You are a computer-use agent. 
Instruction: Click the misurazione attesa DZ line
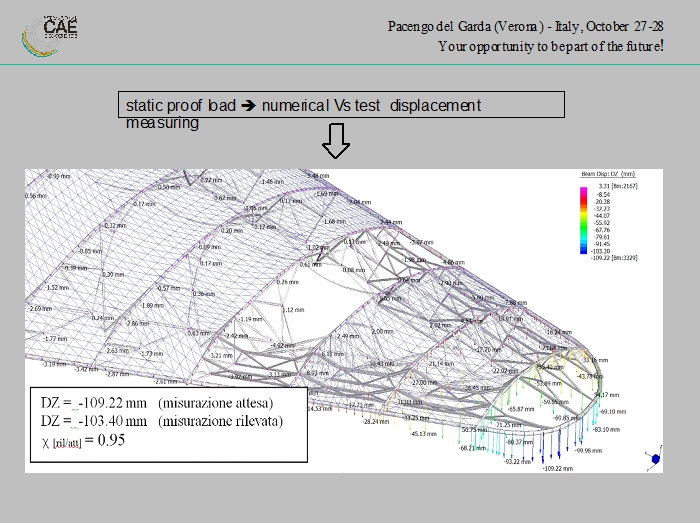click(157, 403)
